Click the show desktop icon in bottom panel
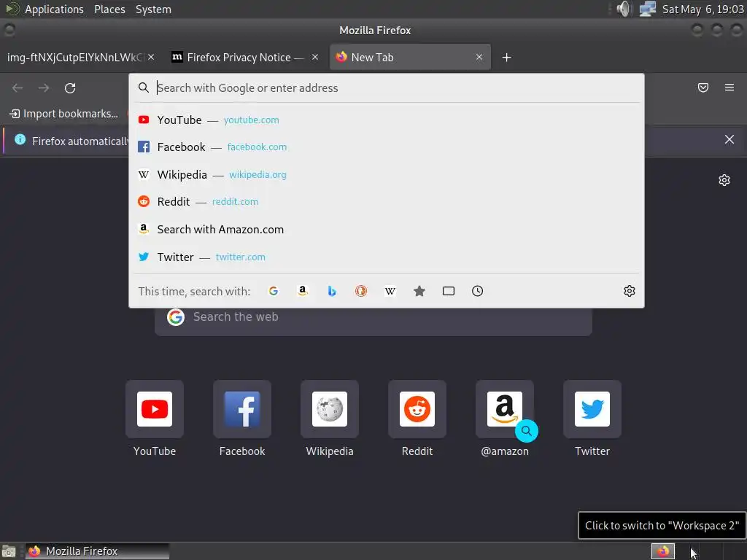 pos(9,551)
